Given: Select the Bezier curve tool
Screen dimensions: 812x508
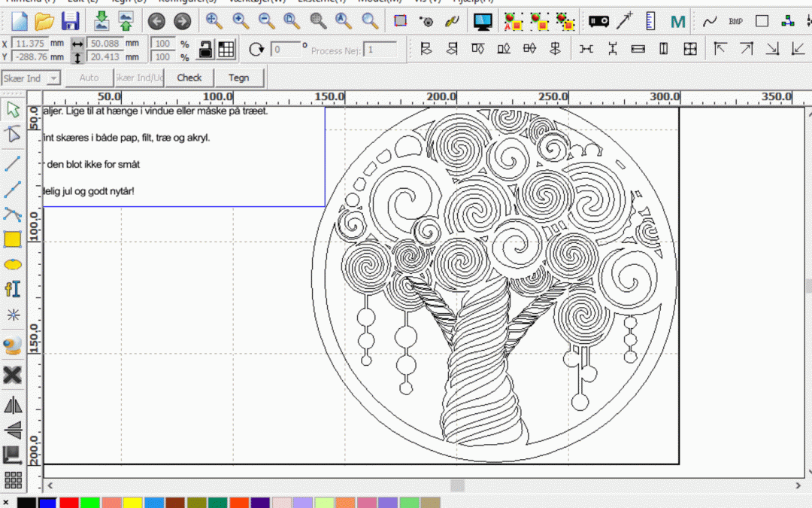Looking at the screenshot, I should (13, 214).
